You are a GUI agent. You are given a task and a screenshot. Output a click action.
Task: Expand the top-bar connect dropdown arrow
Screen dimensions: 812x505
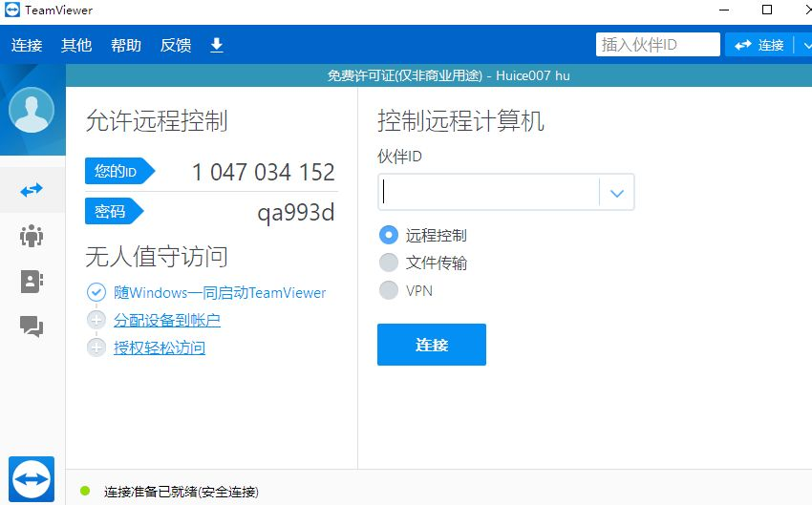(805, 45)
